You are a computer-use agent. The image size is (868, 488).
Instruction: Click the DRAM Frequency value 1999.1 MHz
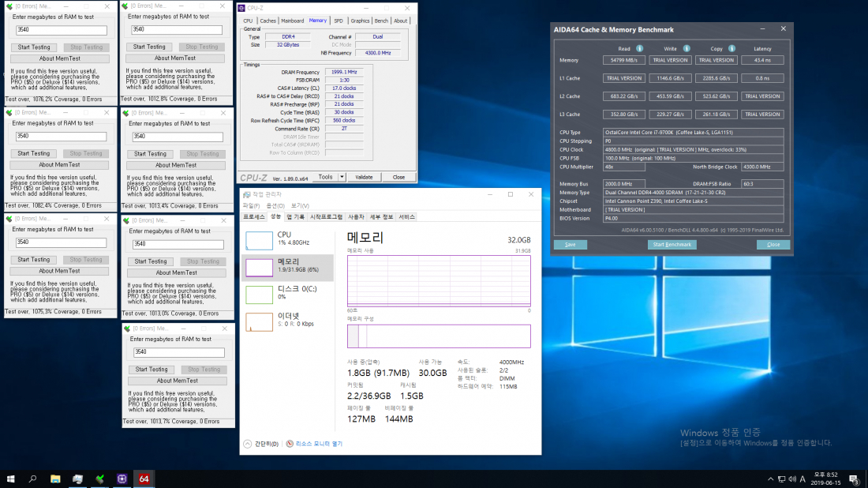[344, 72]
